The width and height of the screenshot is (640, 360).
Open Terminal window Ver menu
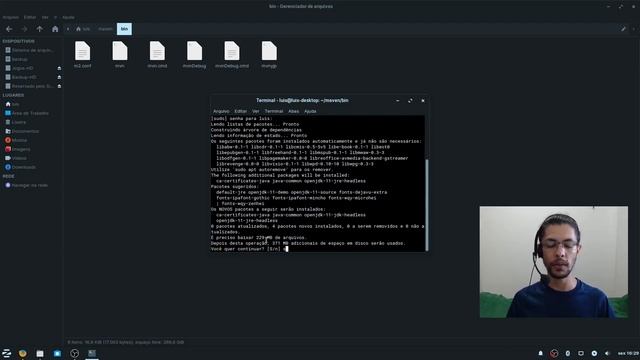[x=256, y=111]
